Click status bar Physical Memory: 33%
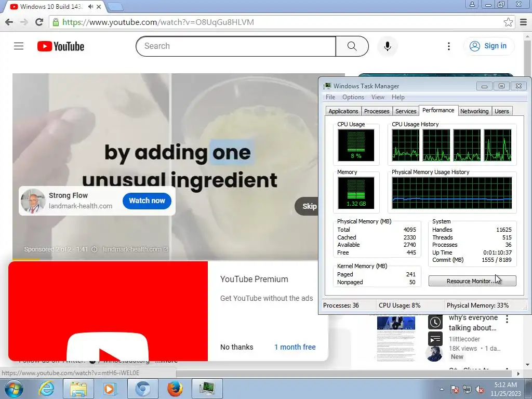Screen dimensions: 532x399 click(x=478, y=305)
